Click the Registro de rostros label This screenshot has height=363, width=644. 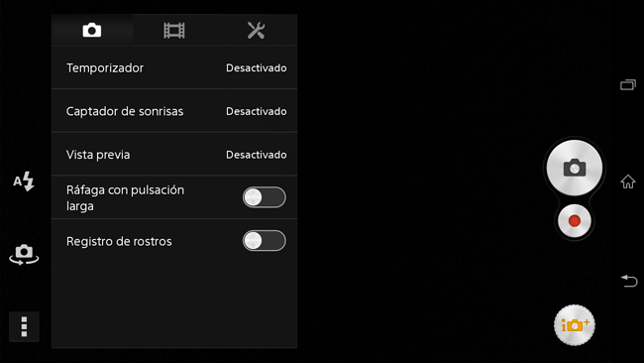(x=119, y=241)
